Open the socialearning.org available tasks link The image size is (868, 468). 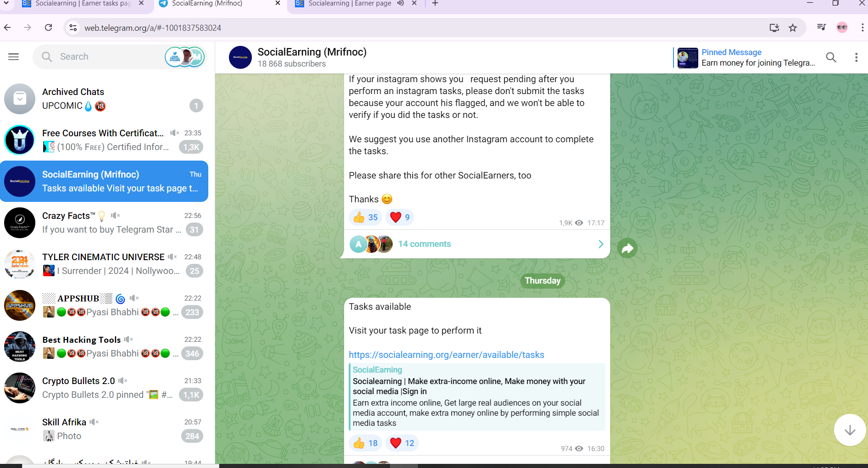(446, 355)
